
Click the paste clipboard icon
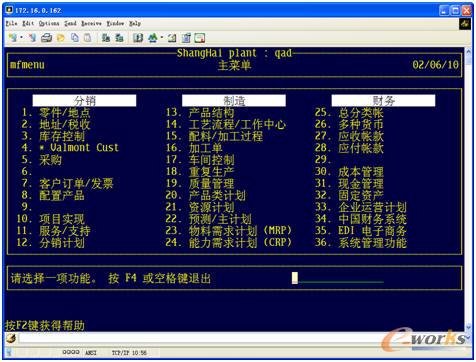click(87, 38)
